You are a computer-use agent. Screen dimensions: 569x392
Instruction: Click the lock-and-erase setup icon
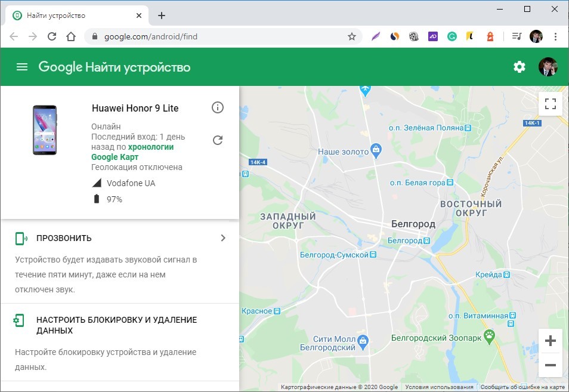point(19,320)
